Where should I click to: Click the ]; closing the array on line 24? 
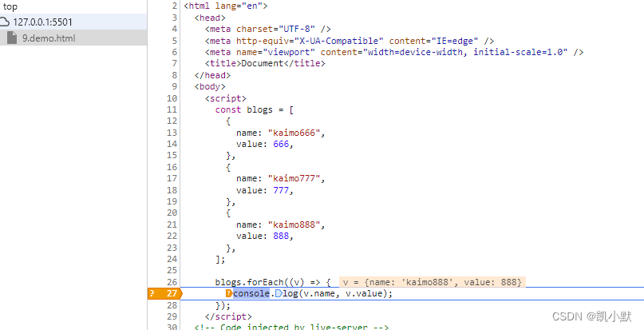[x=220, y=259]
